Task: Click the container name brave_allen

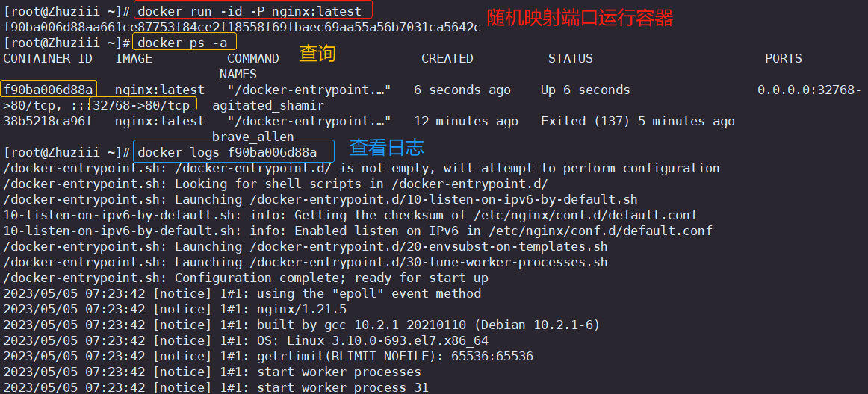Action: tap(253, 137)
